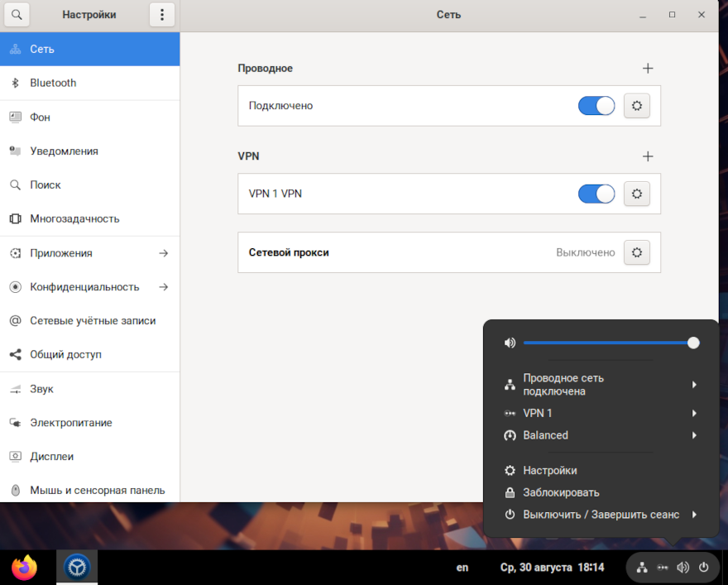Expand Power Off / Log Out submenu
The width and height of the screenshot is (728, 585).
click(601, 515)
